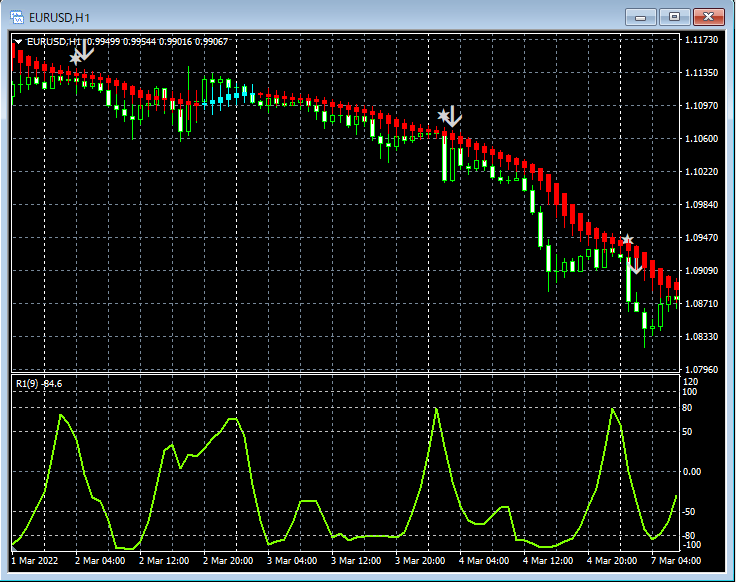
Task: Click price scale value 1.11730
Action: (701, 40)
